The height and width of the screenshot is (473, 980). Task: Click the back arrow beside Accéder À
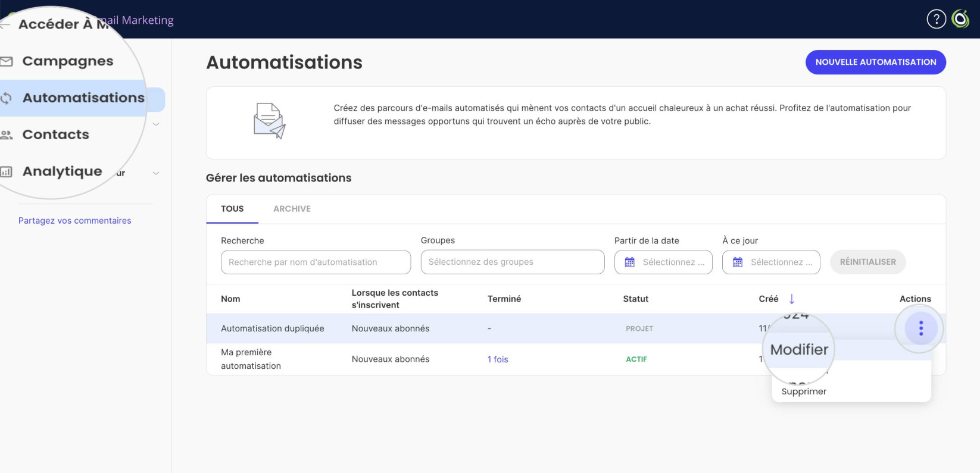pyautogui.click(x=5, y=24)
